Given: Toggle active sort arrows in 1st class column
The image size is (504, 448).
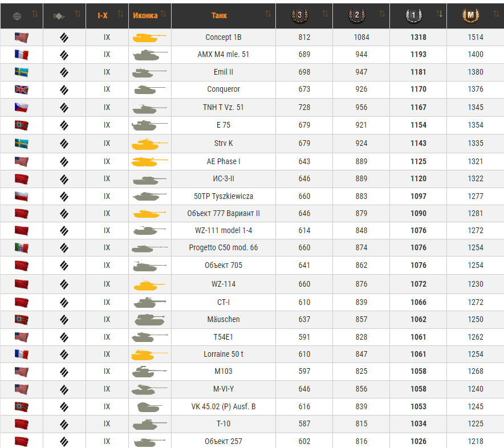Looking at the screenshot, I should tap(439, 14).
